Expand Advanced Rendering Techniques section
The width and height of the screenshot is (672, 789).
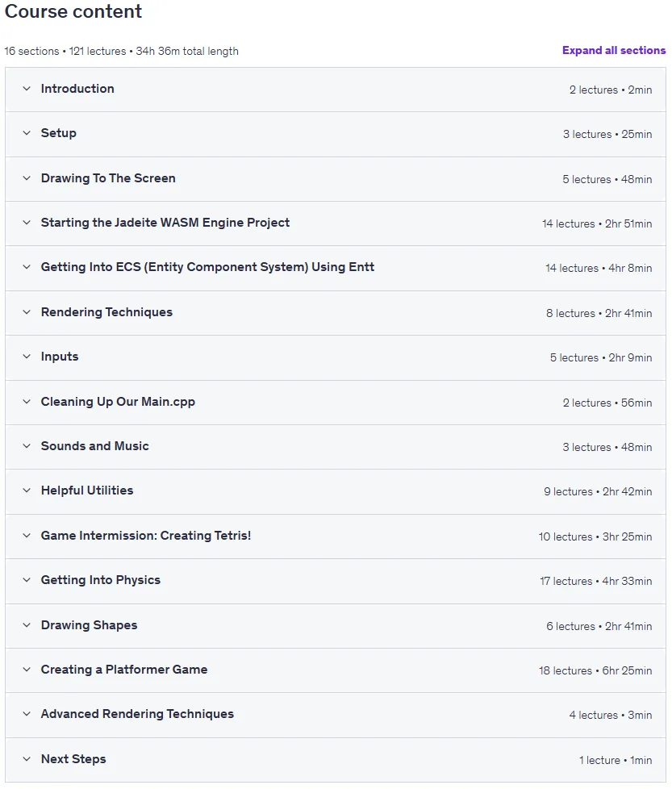point(336,715)
